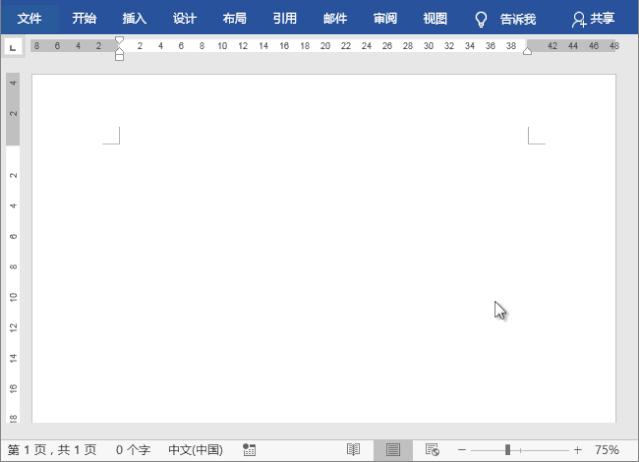This screenshot has height=462, width=639.
Task: Click the 75% zoom level
Action: coord(606,450)
